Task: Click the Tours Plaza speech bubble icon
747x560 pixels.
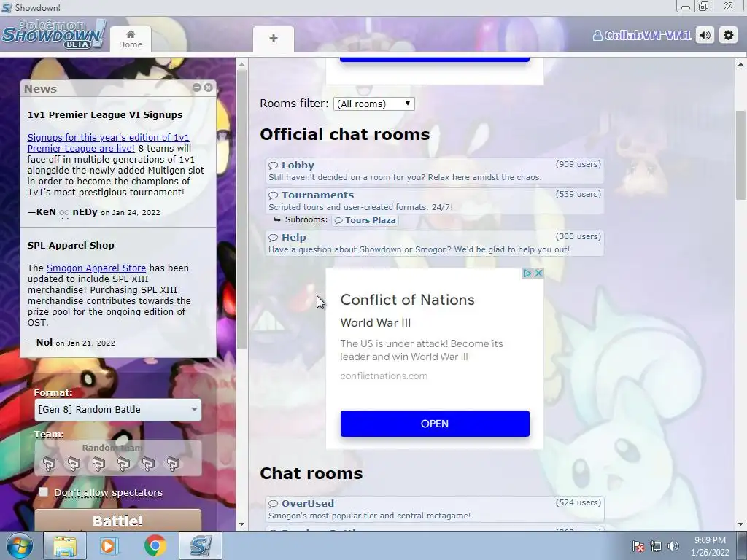Action: point(338,221)
